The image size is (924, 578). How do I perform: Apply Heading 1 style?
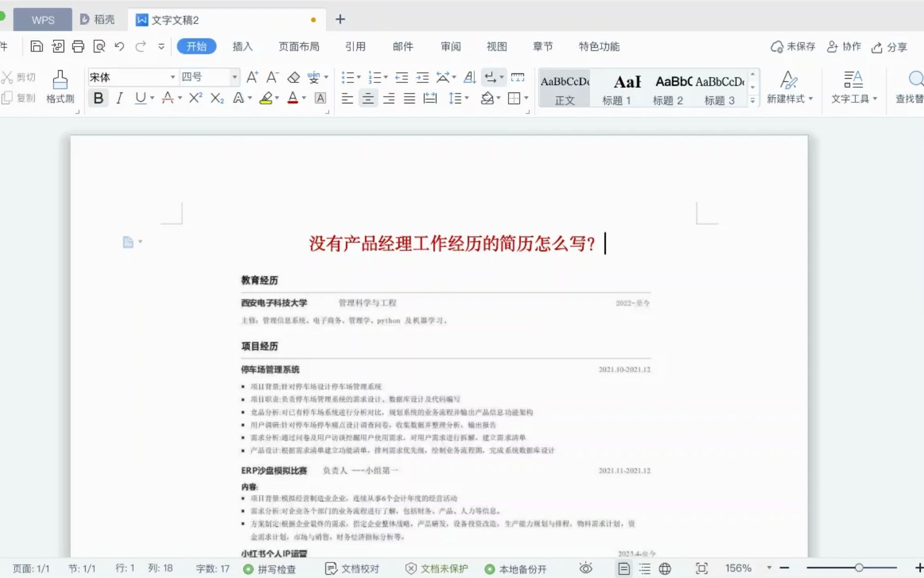617,88
